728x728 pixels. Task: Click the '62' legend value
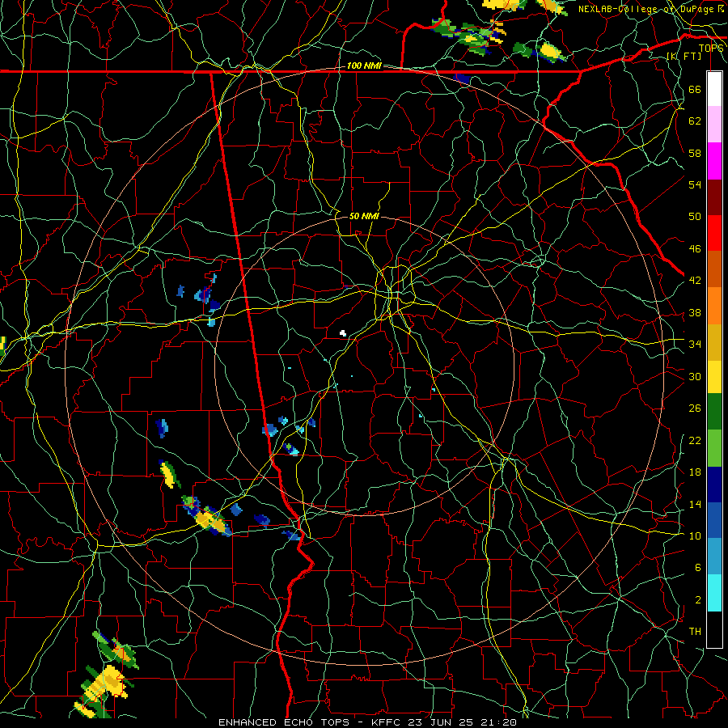point(695,121)
